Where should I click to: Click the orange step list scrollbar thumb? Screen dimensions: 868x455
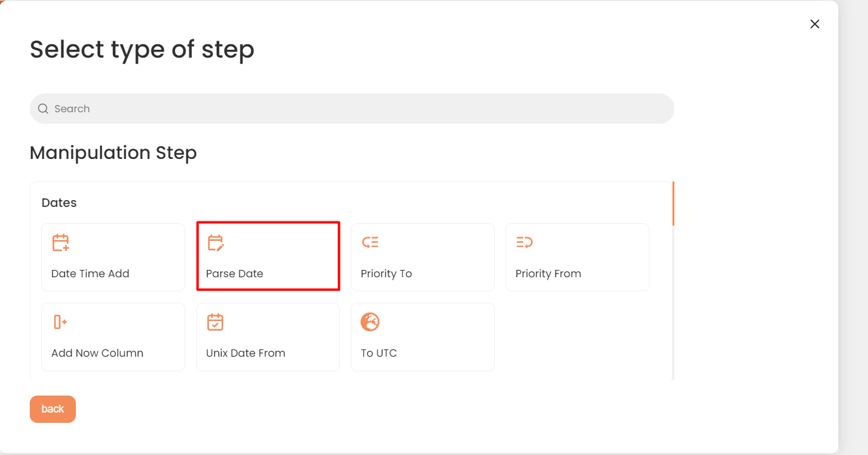[673, 203]
